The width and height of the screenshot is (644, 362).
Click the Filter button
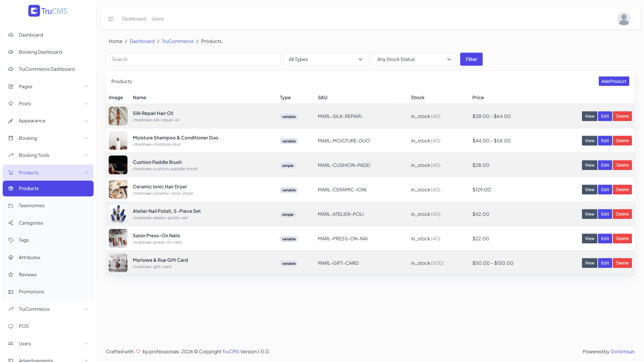click(471, 59)
